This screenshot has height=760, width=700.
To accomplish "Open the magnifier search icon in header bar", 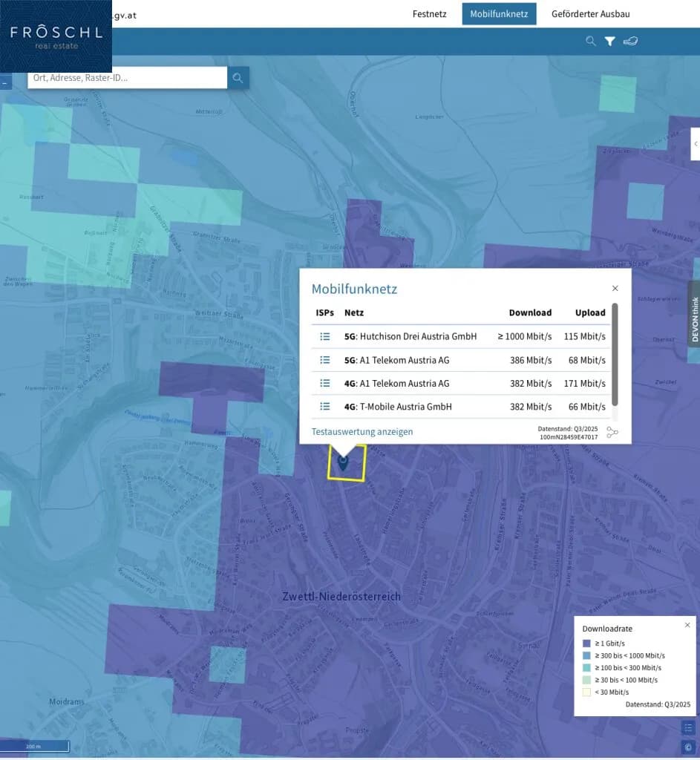I will pos(590,42).
